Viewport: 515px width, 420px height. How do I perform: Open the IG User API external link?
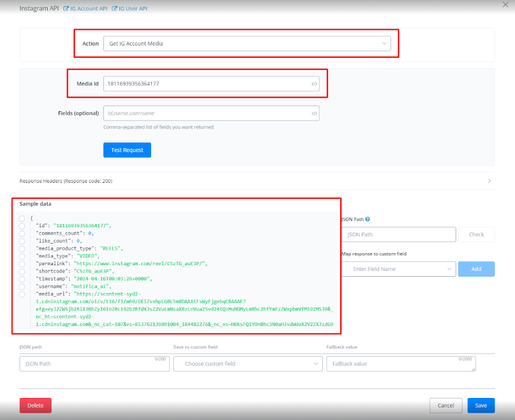click(130, 9)
